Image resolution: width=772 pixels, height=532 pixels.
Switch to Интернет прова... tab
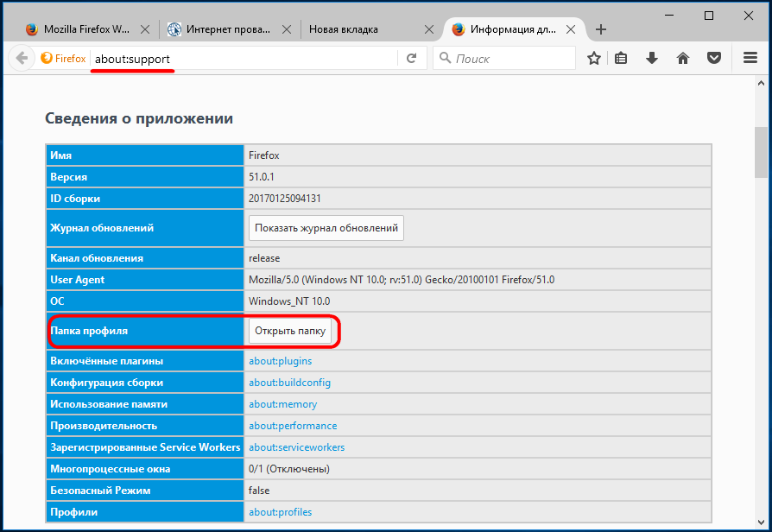pos(229,29)
